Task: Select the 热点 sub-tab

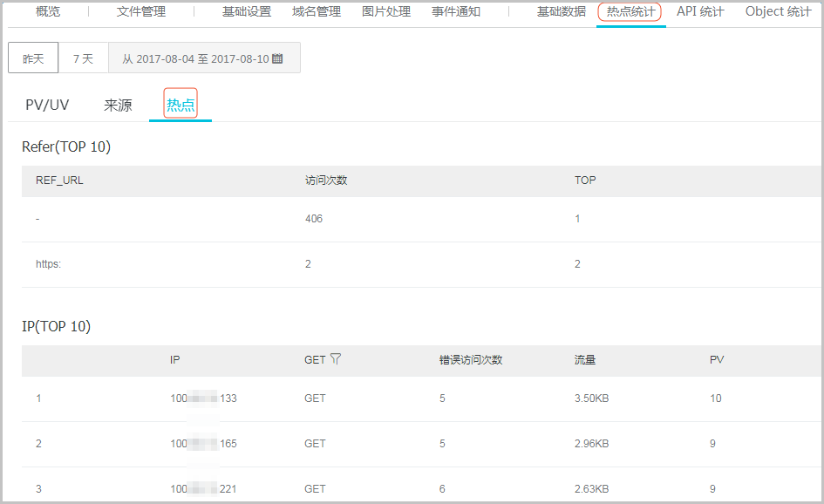Action: click(x=180, y=106)
